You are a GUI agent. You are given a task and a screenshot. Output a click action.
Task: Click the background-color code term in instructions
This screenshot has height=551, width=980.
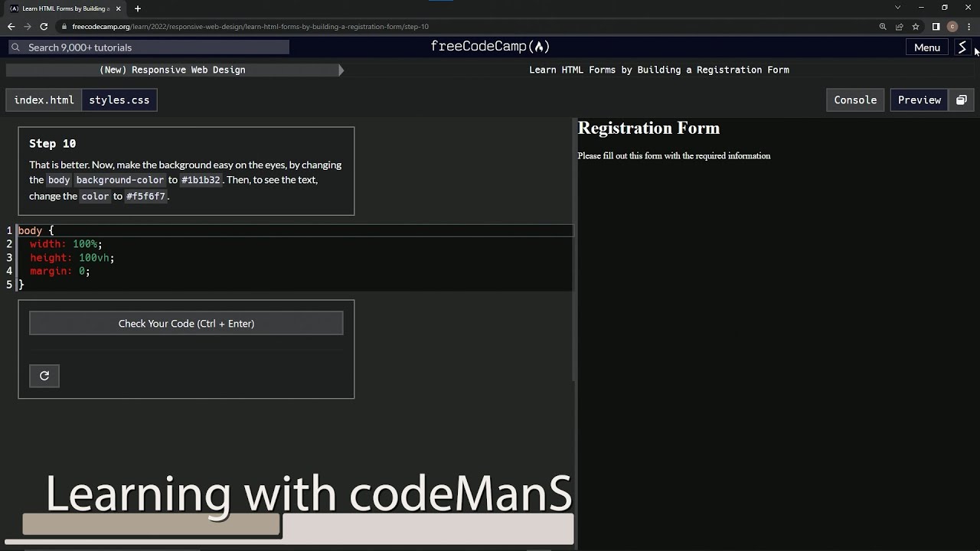tap(119, 180)
